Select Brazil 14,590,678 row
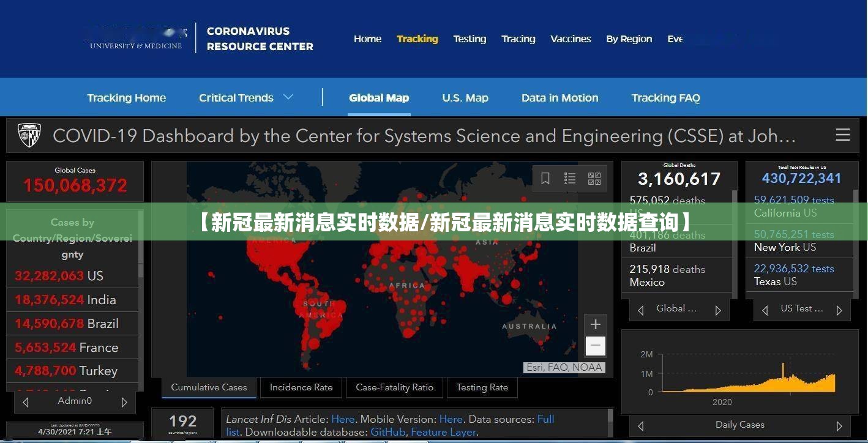This screenshot has width=868, height=443. coord(73,324)
